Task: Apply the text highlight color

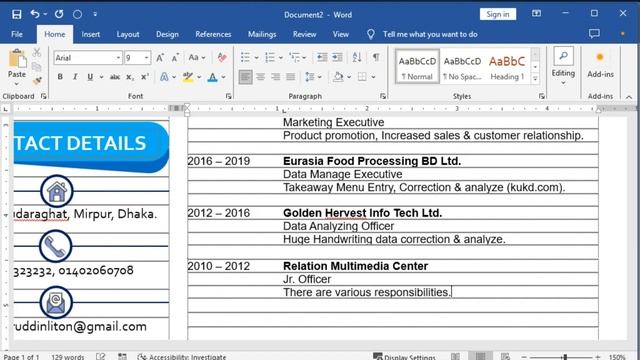Action: click(x=188, y=77)
